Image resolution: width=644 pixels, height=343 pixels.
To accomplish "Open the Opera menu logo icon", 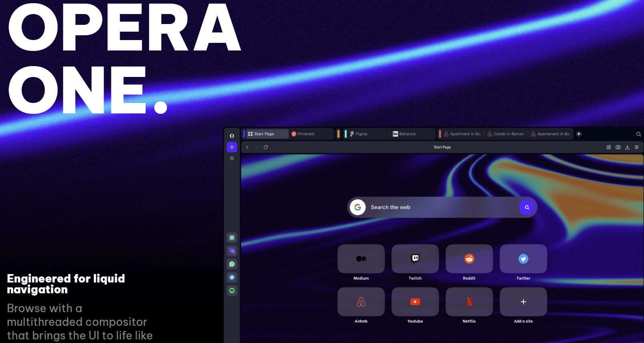I will pos(232,136).
